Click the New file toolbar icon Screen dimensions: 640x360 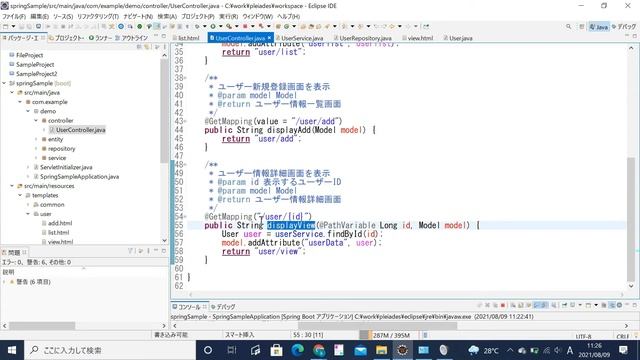pos(6,27)
